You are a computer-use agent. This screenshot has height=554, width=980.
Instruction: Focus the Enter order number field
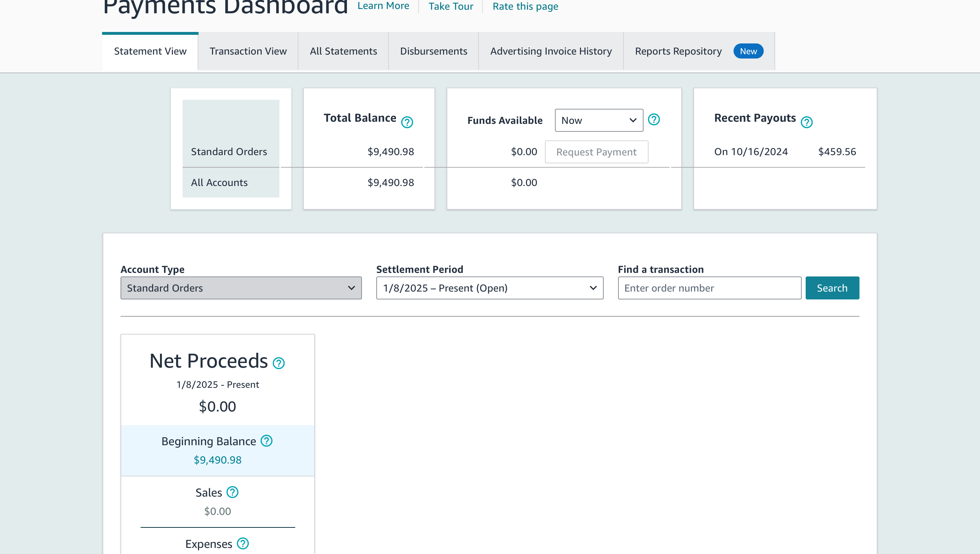click(709, 288)
